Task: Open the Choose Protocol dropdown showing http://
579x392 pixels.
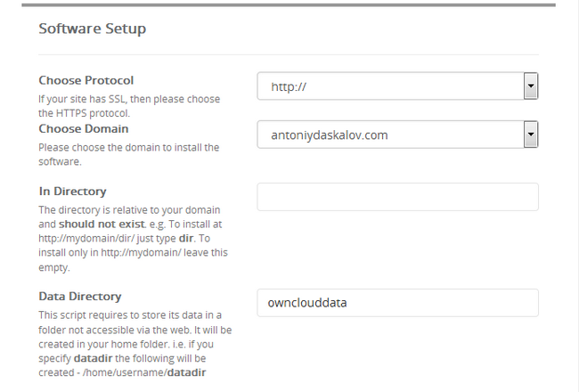Action: pyautogui.click(x=397, y=86)
